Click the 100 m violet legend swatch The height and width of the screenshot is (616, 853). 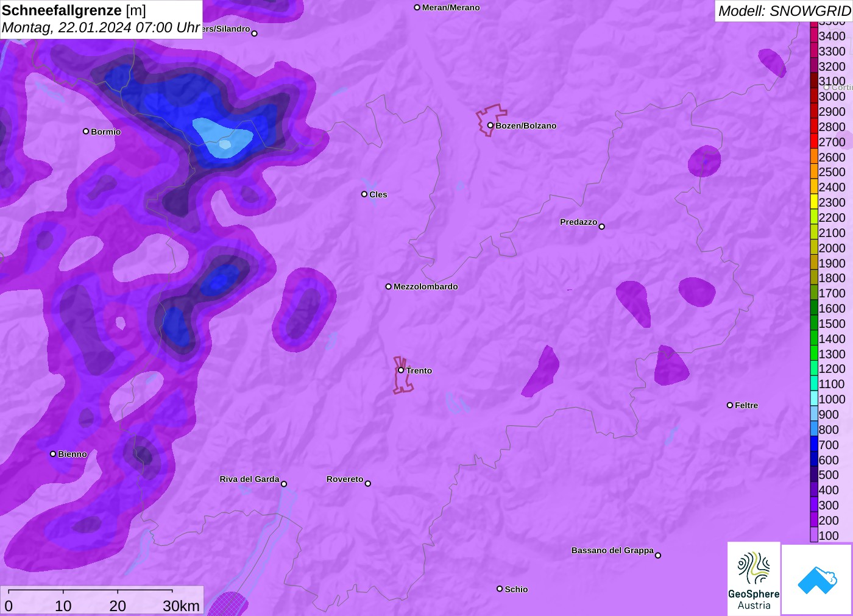814,536
